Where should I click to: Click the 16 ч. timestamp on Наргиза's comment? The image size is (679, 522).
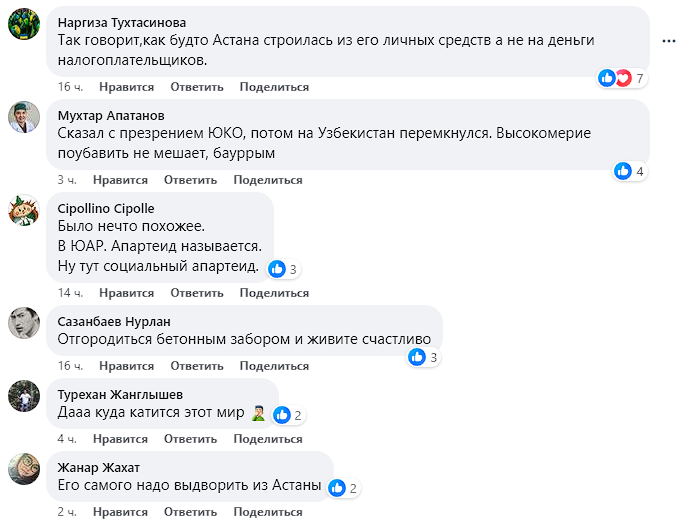coord(70,87)
